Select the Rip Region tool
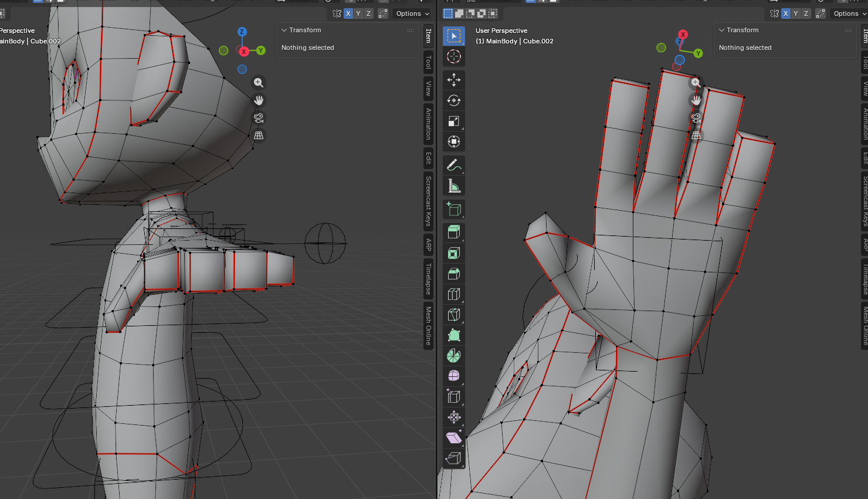The image size is (868, 499). coord(453,458)
